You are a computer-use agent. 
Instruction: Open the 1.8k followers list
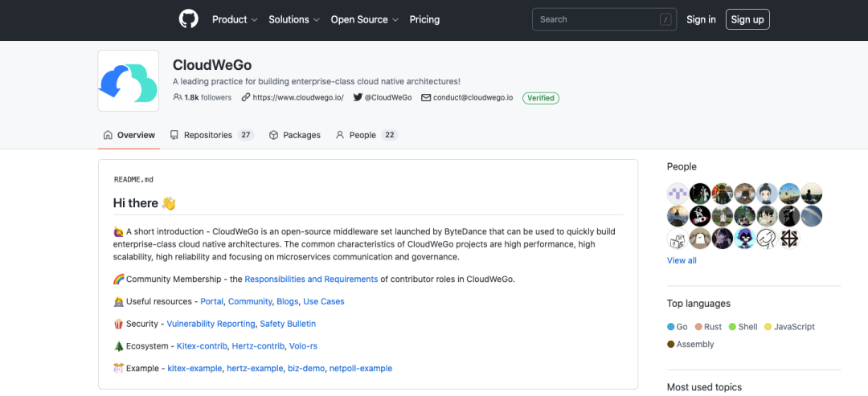[x=202, y=97]
